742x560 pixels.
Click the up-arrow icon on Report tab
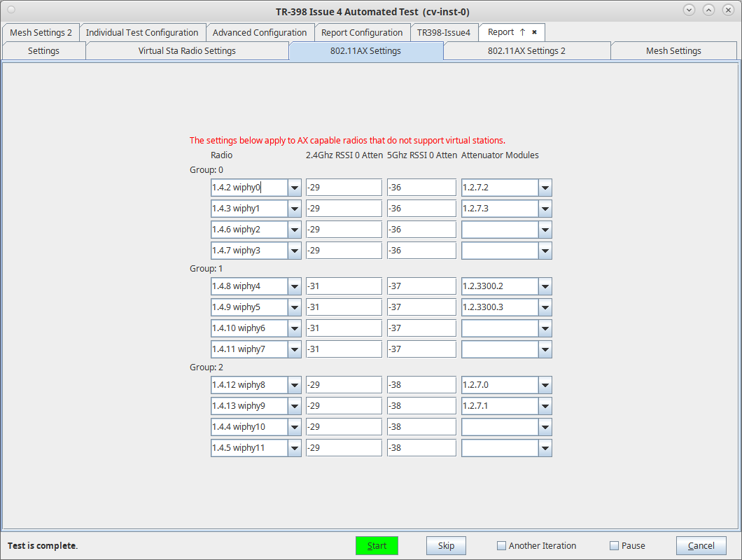[x=522, y=32]
